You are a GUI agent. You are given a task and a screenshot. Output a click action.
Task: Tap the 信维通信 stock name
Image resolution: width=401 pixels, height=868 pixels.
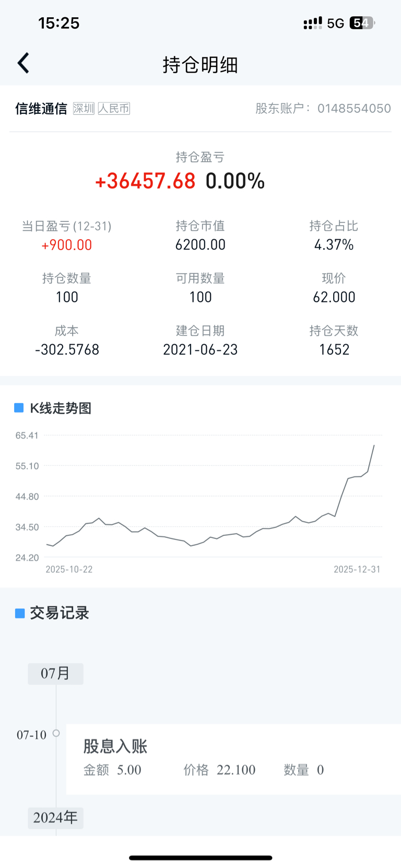pyautogui.click(x=41, y=109)
